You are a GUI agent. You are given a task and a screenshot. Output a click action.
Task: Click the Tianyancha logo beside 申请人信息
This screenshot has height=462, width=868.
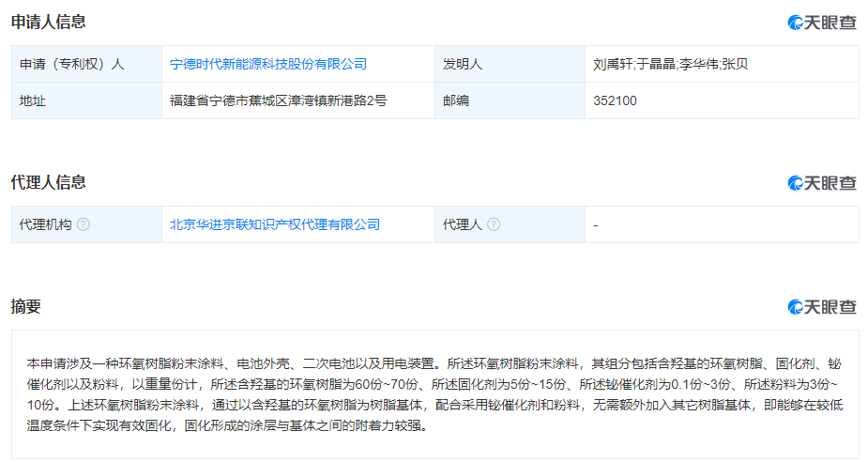click(x=822, y=23)
